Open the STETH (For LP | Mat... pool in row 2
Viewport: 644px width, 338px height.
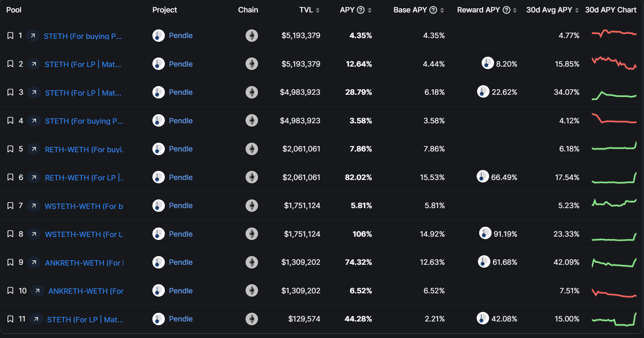point(83,64)
